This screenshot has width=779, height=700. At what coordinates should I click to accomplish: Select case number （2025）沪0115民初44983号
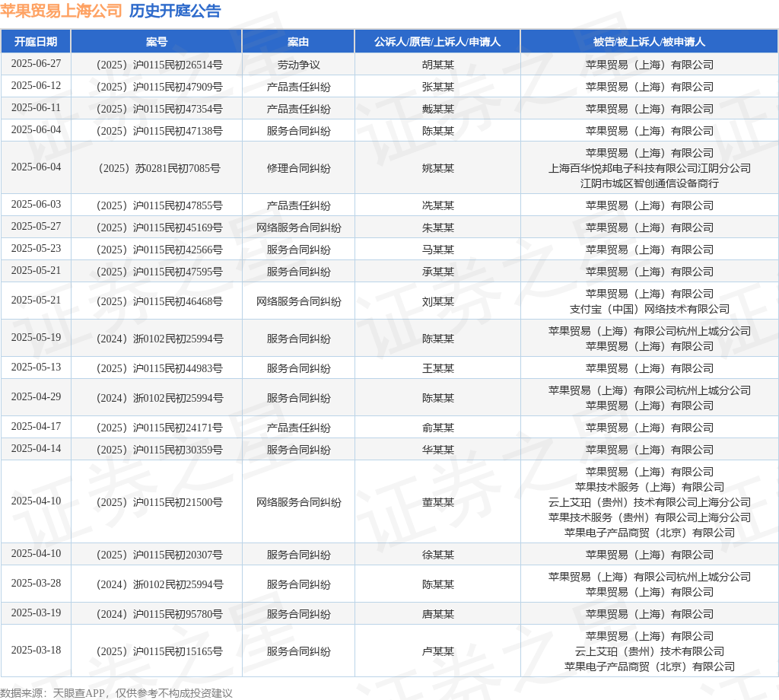coord(159,368)
